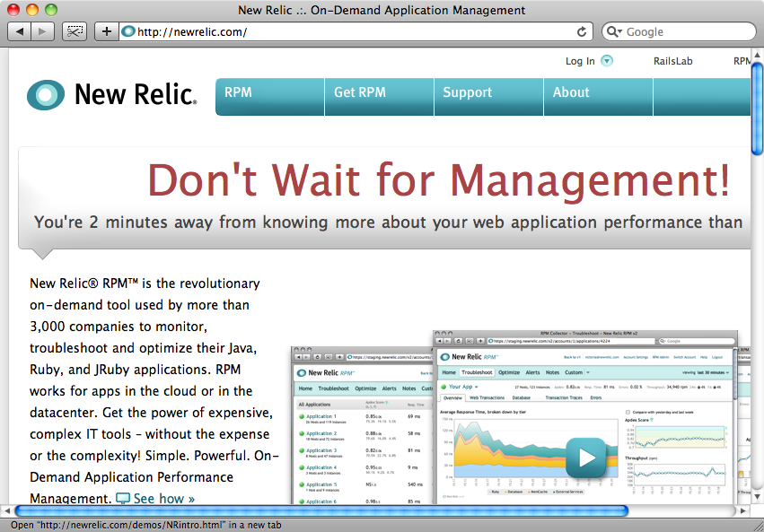Click the vertical scrollbar thumb
The width and height of the screenshot is (764, 532).
click(757, 109)
